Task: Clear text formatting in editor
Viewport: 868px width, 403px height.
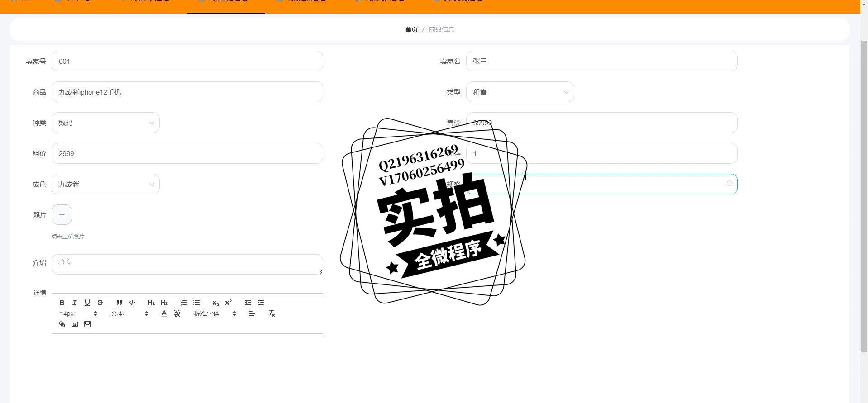Action: tap(272, 313)
